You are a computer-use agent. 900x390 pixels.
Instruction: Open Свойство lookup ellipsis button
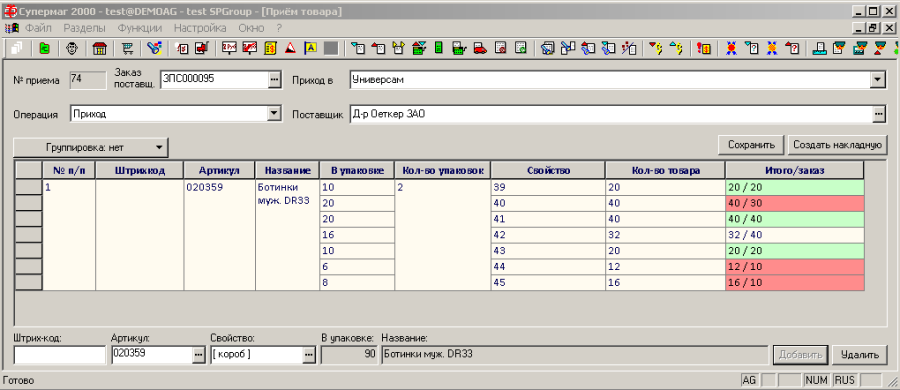click(x=309, y=356)
